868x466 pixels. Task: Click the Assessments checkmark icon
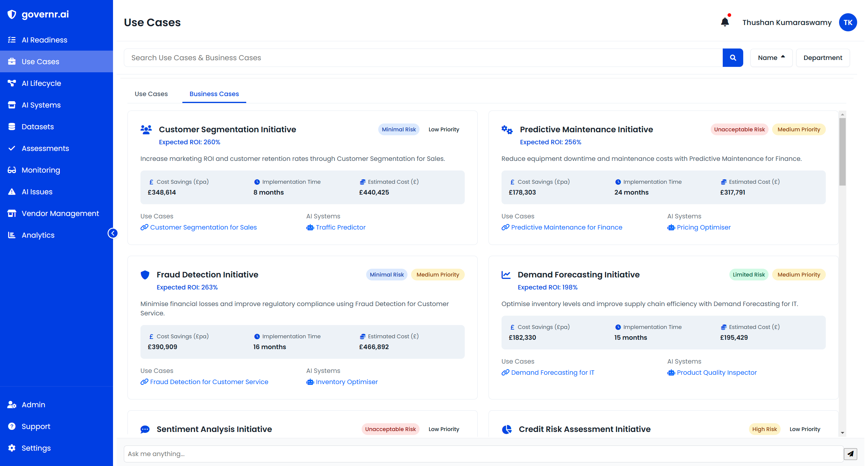coord(12,149)
